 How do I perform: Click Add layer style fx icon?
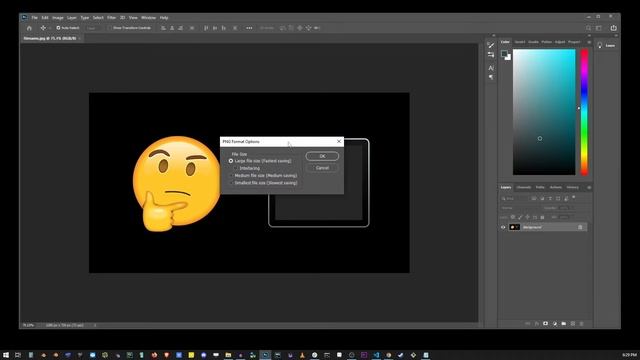click(536, 324)
